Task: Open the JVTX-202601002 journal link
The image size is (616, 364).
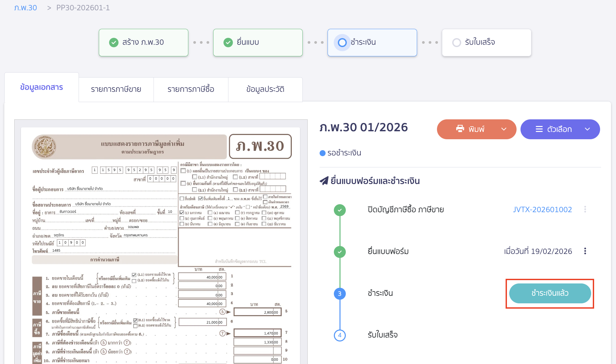Action: pyautogui.click(x=542, y=209)
